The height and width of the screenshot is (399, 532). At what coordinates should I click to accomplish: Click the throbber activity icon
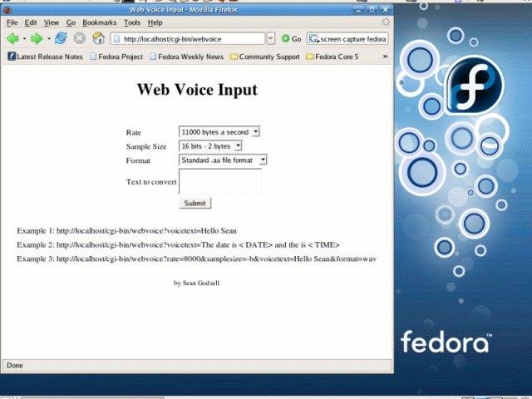point(386,22)
